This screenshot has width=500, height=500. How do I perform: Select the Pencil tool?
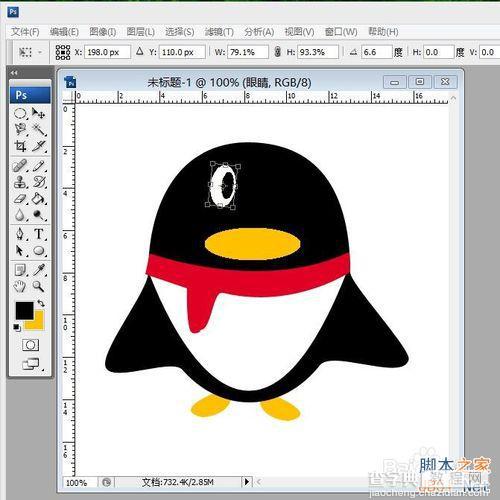39,166
